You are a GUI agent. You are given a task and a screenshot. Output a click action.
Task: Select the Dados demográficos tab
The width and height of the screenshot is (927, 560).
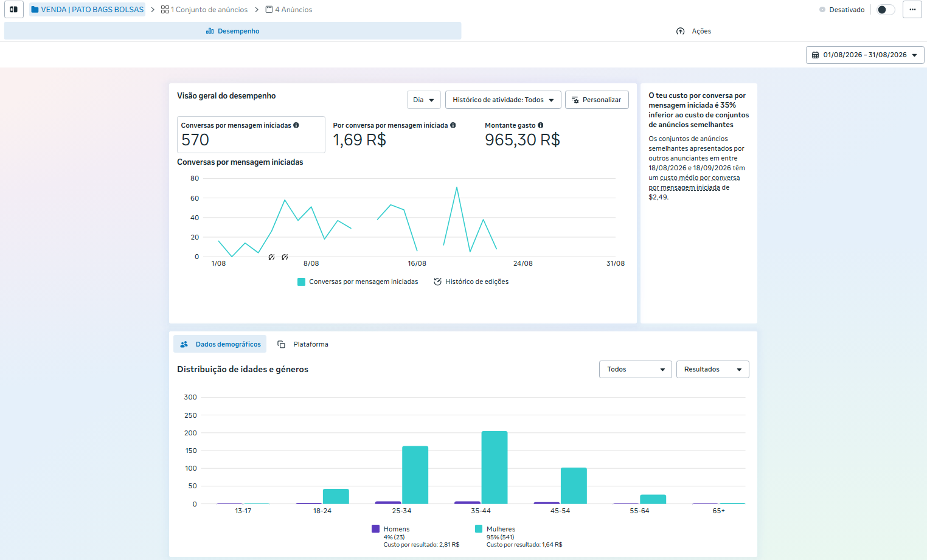220,344
